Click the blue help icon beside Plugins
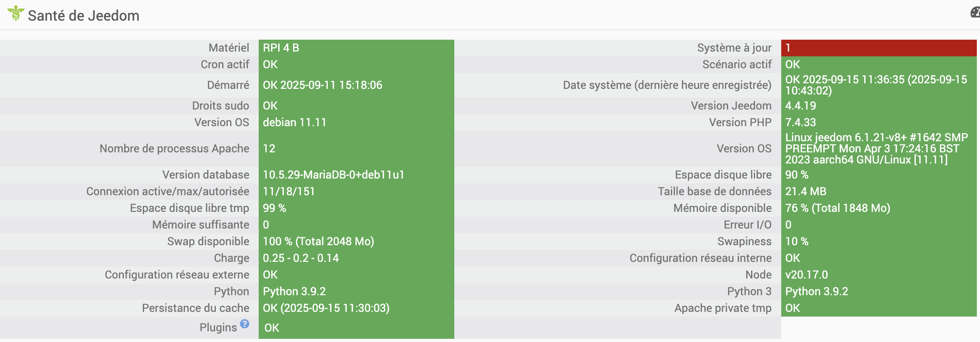Screen dimensions: 980x342 point(245,324)
